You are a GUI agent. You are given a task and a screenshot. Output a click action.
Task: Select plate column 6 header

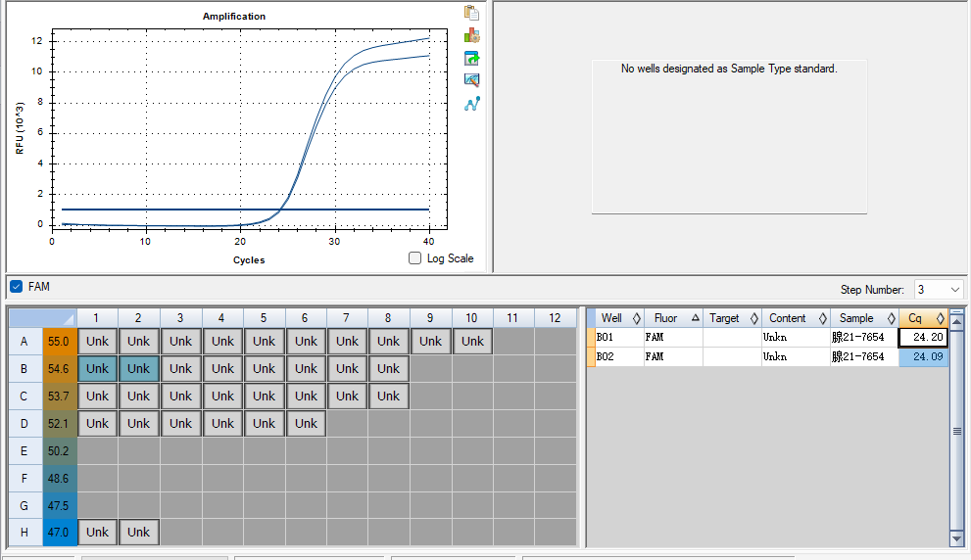coord(306,318)
